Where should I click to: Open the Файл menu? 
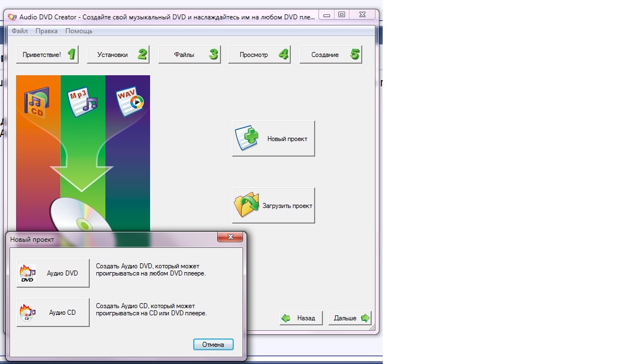[x=19, y=31]
